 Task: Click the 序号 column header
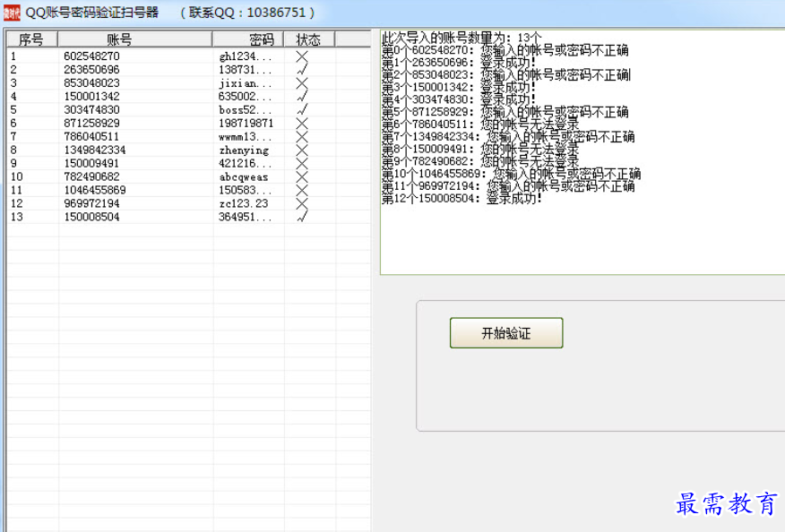31,39
